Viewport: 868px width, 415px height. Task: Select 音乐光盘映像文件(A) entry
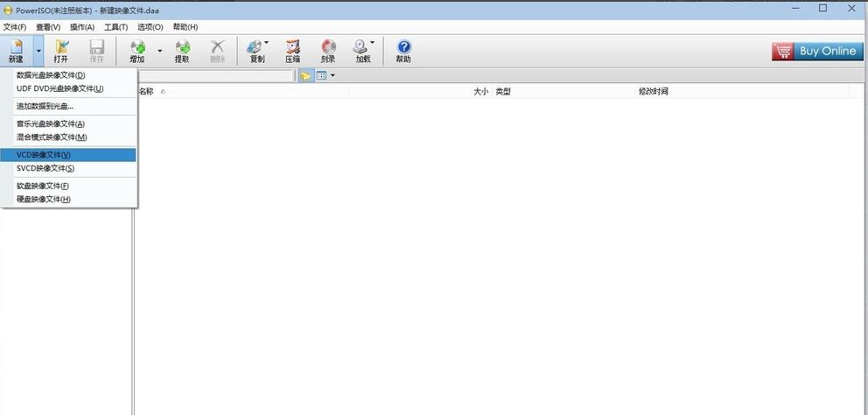(68, 124)
